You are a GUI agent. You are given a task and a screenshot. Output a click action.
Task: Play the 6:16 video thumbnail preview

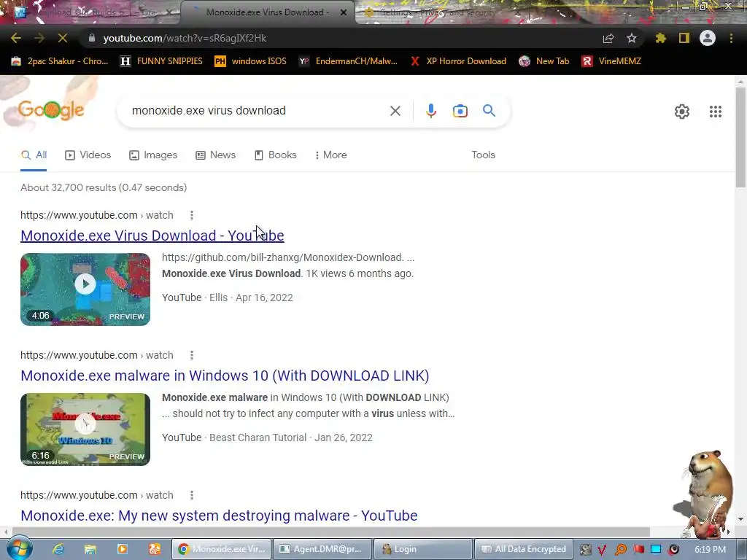click(x=85, y=429)
